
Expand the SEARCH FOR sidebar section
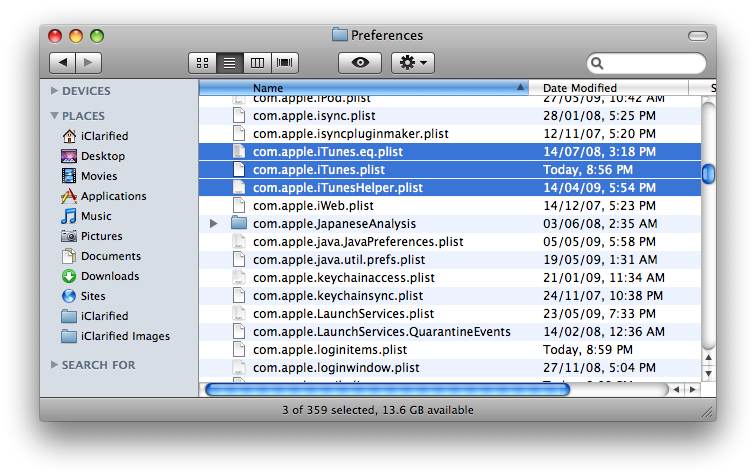54,365
